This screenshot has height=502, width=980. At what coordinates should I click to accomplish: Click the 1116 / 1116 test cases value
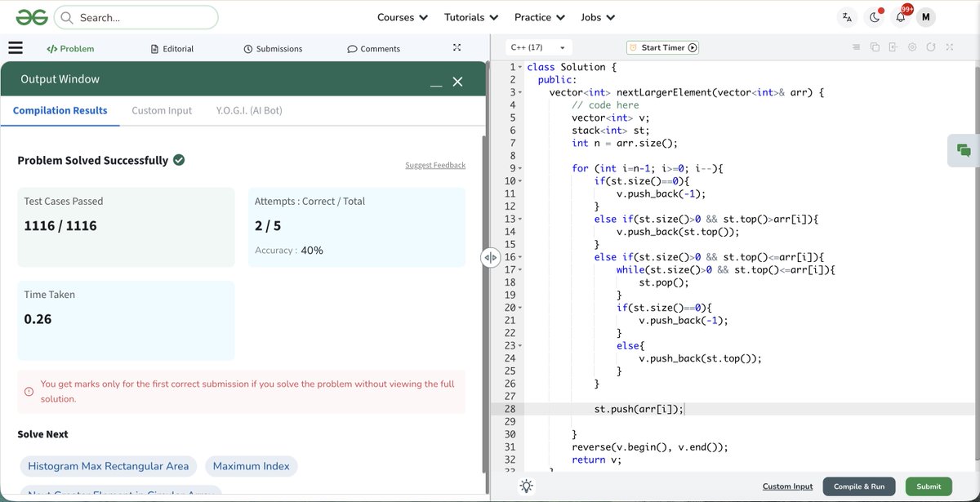[60, 225]
